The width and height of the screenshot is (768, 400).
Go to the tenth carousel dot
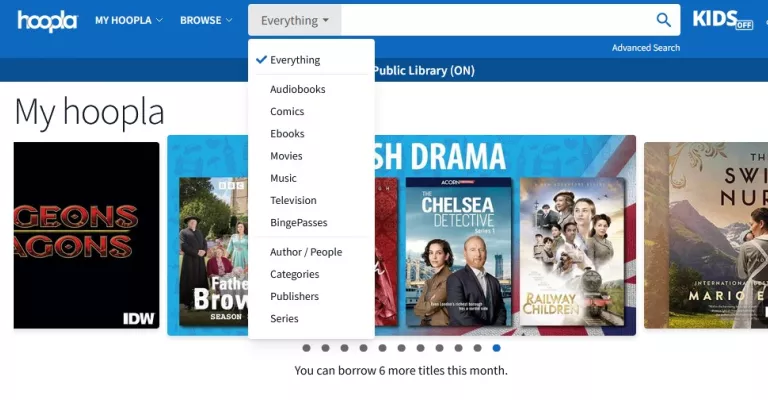click(478, 348)
